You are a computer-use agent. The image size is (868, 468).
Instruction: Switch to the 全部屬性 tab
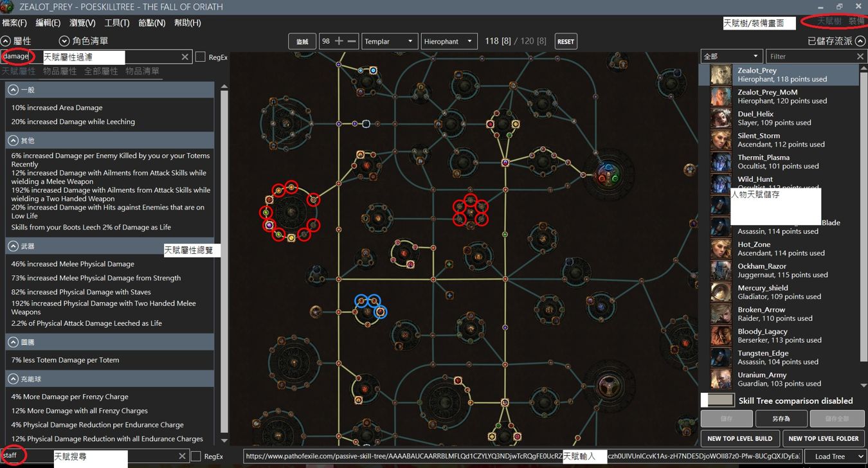point(101,71)
